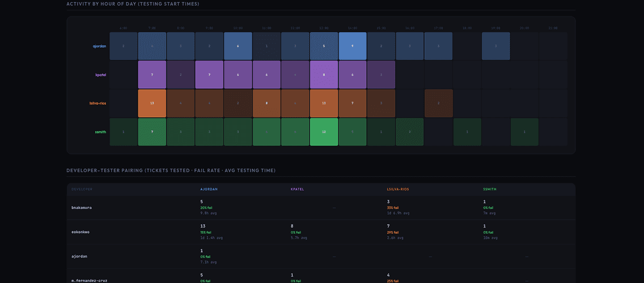Click the KPATEL table column header
This screenshot has width=644, height=283.
[x=298, y=190]
